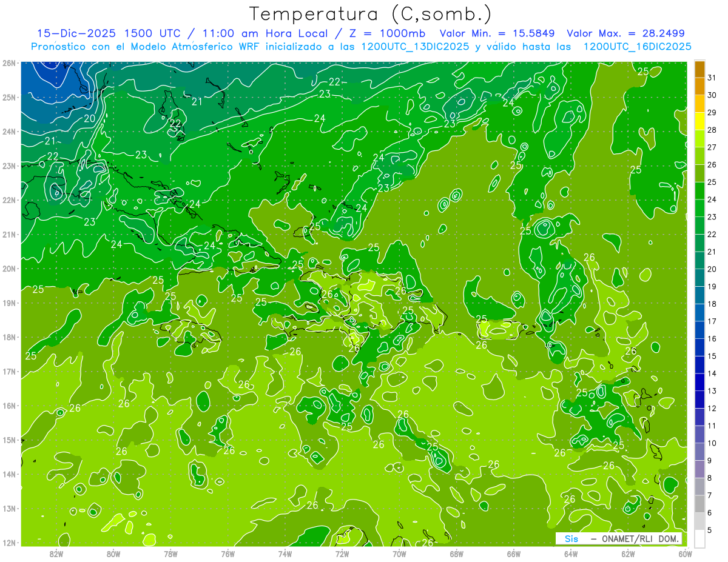Click the legend value '28'
The image size is (728, 562).
coord(712,130)
